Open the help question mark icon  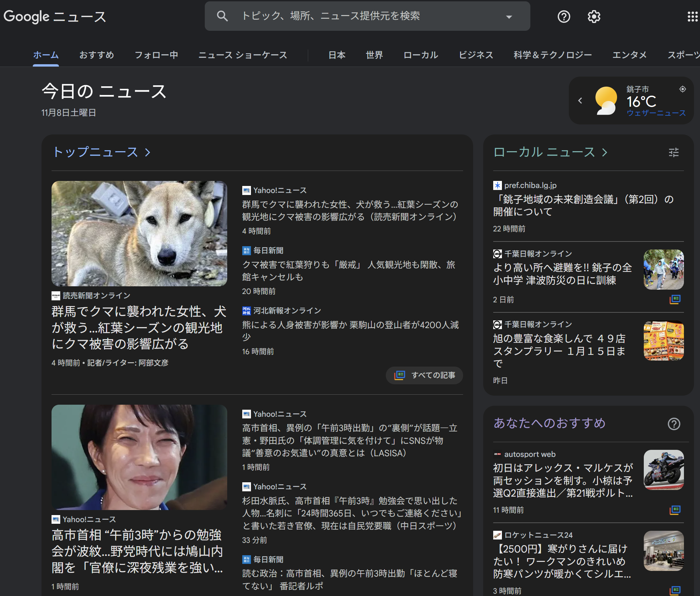[563, 16]
